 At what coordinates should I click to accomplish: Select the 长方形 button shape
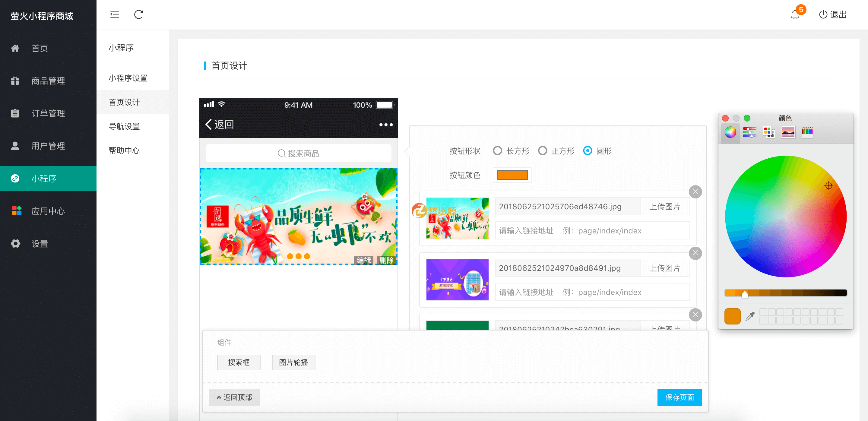[x=498, y=151]
